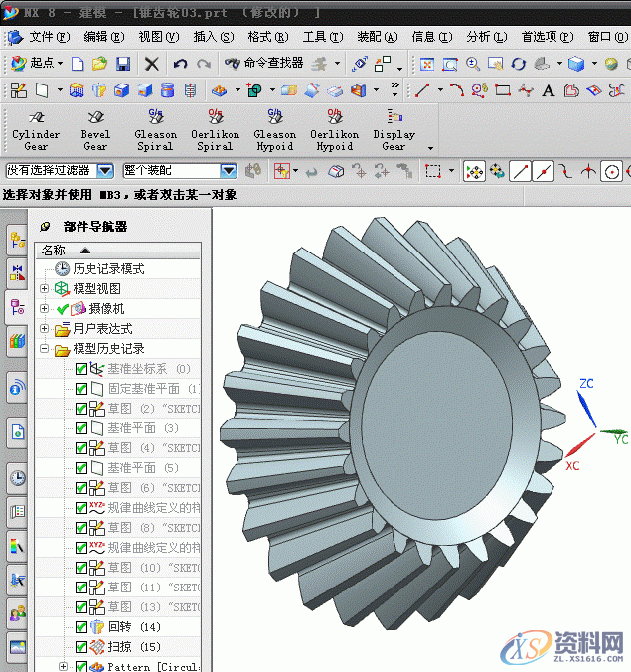Viewport: 631px width, 672px height.
Task: Click the 命令查找器 command finder button
Action: click(263, 64)
